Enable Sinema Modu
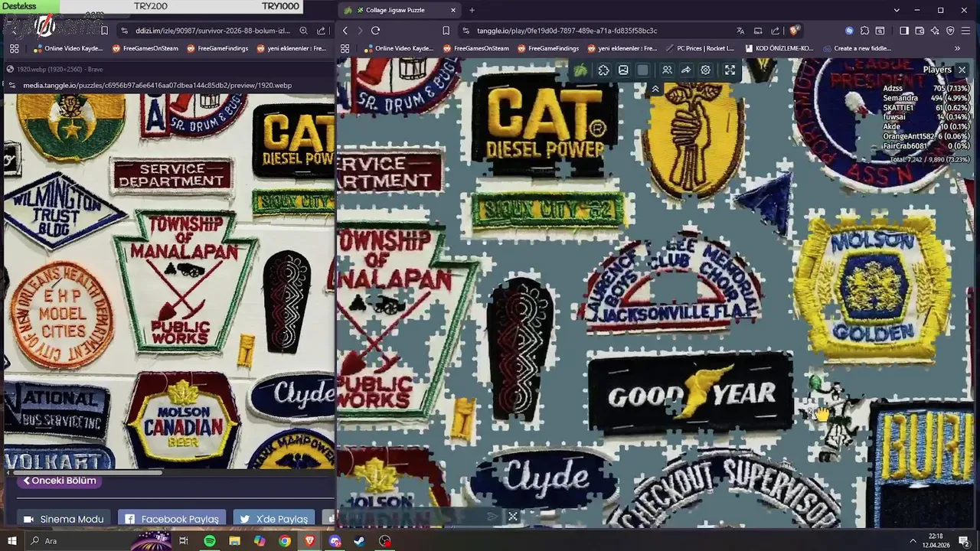Viewport: 980px width, 551px height. [64, 519]
